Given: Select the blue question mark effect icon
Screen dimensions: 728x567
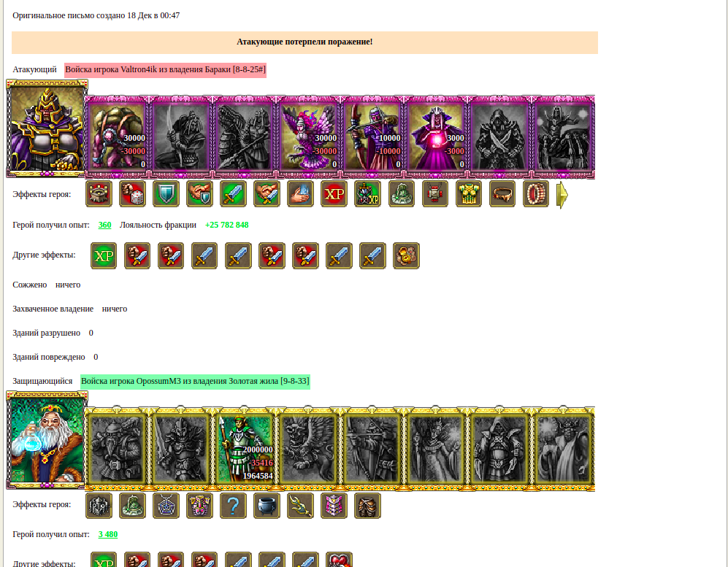Looking at the screenshot, I should [233, 505].
